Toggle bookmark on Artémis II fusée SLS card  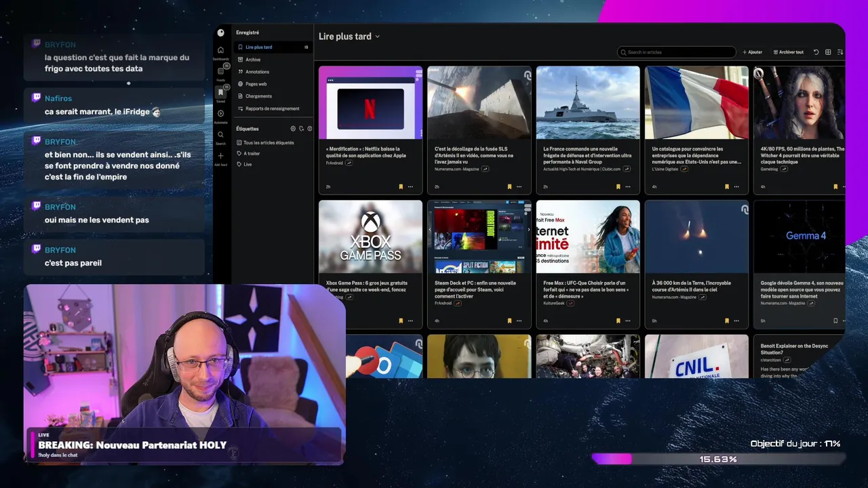[x=509, y=186]
